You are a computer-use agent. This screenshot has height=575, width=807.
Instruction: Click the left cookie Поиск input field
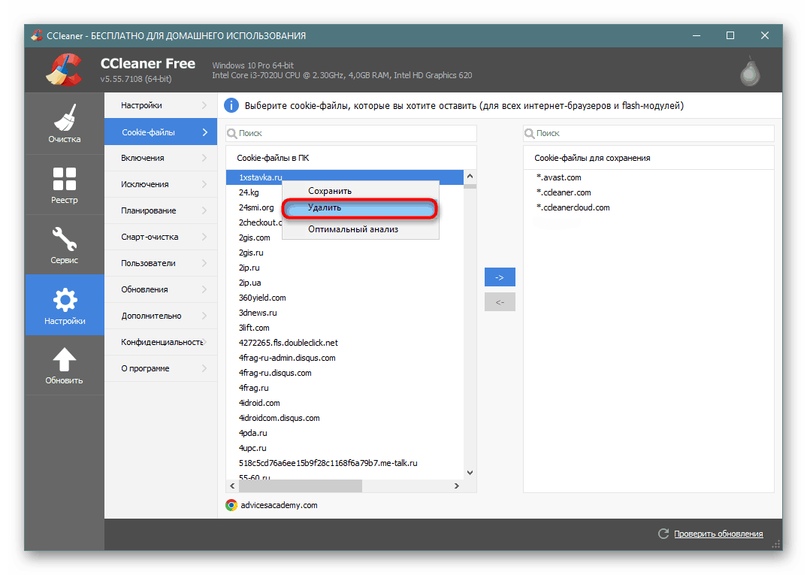pos(351,133)
